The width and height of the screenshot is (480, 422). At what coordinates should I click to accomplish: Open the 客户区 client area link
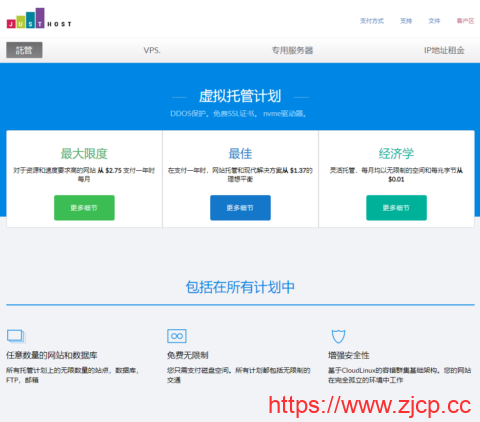coord(465,21)
